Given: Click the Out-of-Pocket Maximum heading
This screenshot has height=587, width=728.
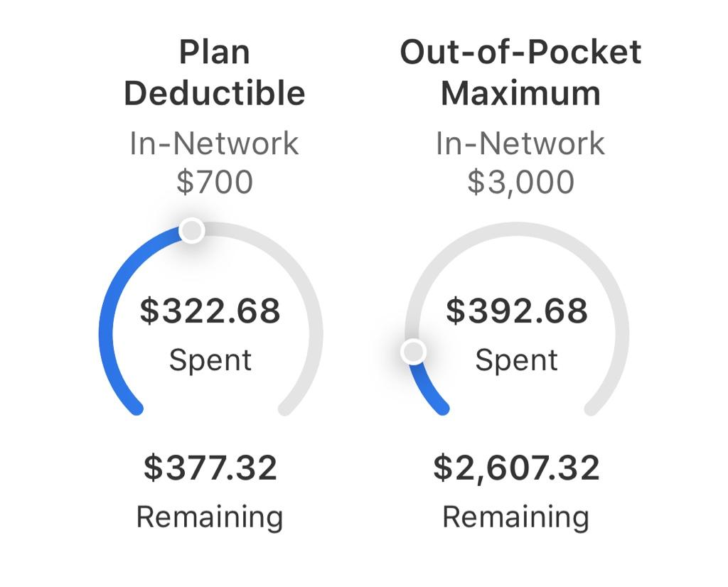Looking at the screenshot, I should coord(520,72).
